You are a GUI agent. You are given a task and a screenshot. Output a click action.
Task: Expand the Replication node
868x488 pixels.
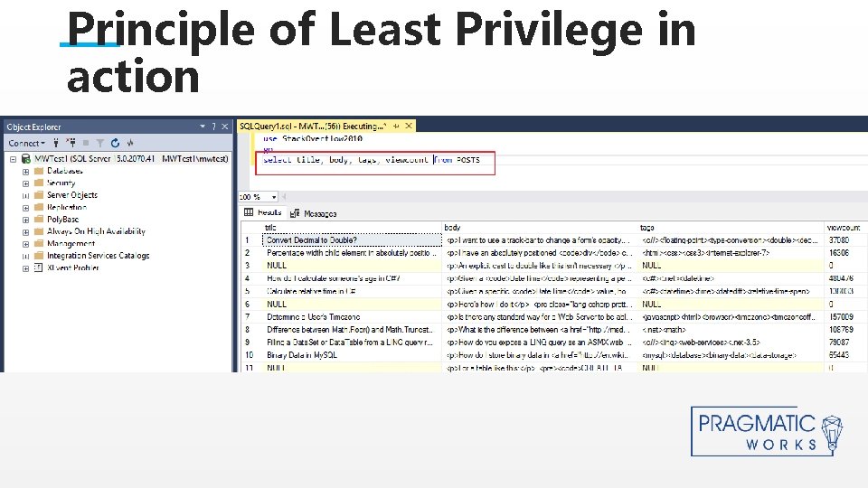(x=25, y=208)
